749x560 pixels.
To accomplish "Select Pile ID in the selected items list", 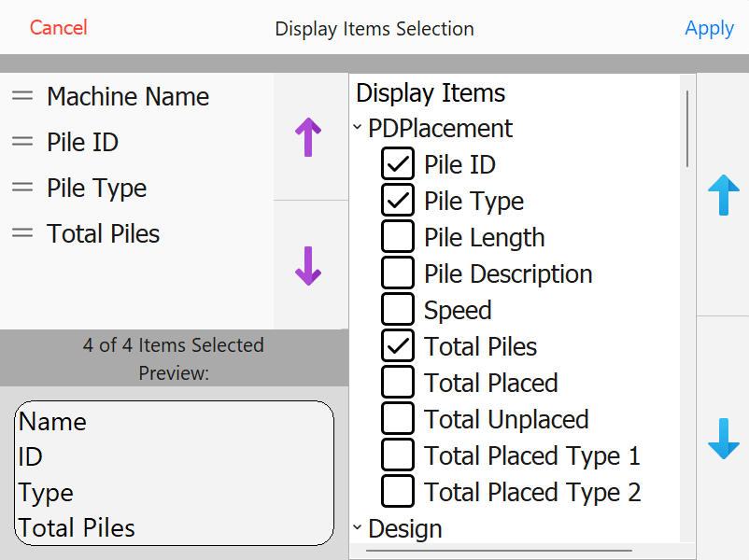I will [136, 142].
